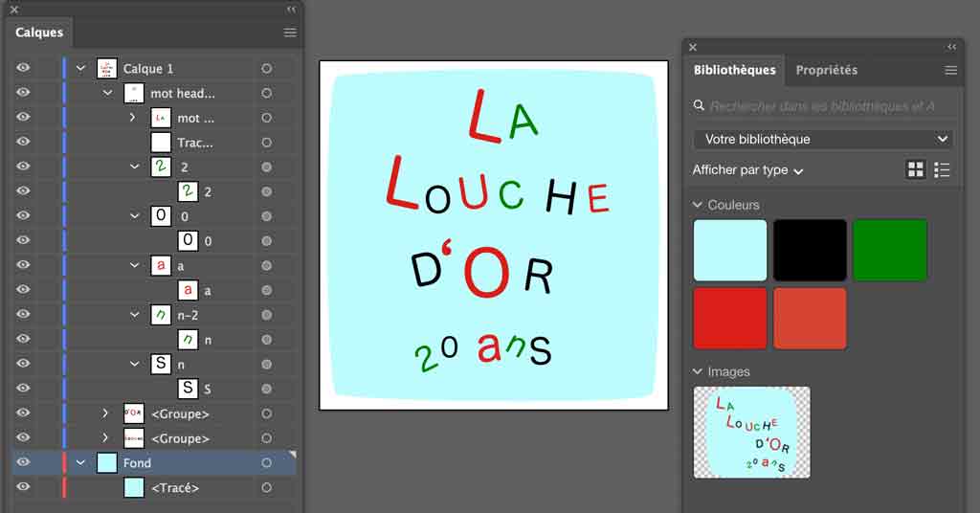Click thumbnail of the n-2 group

point(161,315)
